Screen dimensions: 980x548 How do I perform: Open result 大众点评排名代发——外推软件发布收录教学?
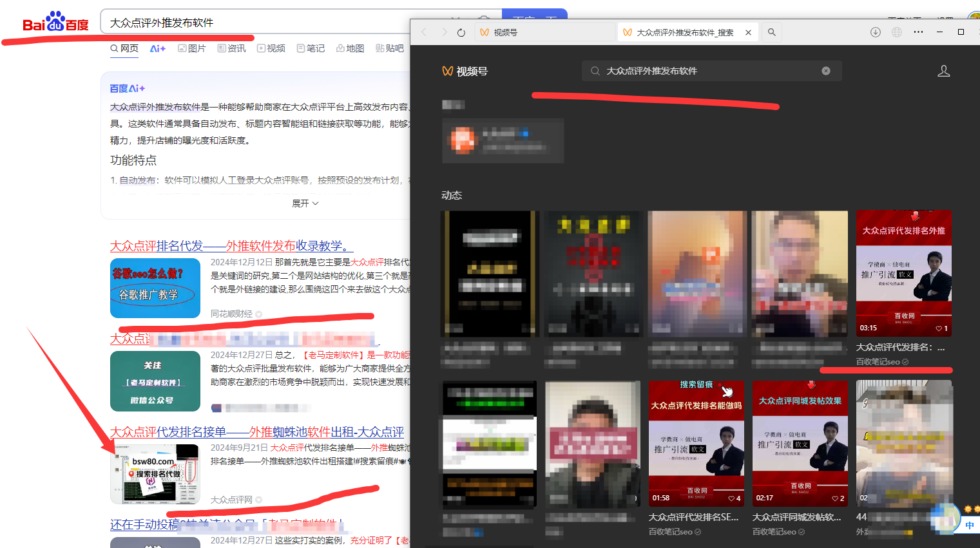pyautogui.click(x=232, y=246)
